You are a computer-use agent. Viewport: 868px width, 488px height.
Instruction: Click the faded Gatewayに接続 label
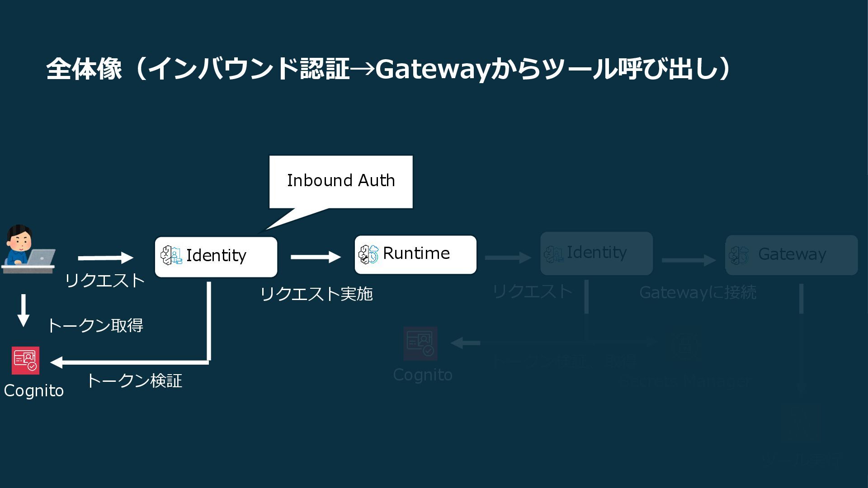pos(697,293)
